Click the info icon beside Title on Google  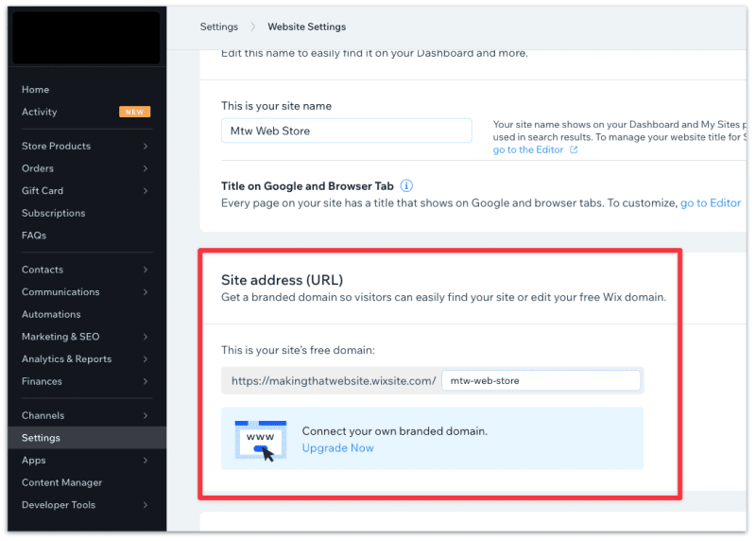406,185
